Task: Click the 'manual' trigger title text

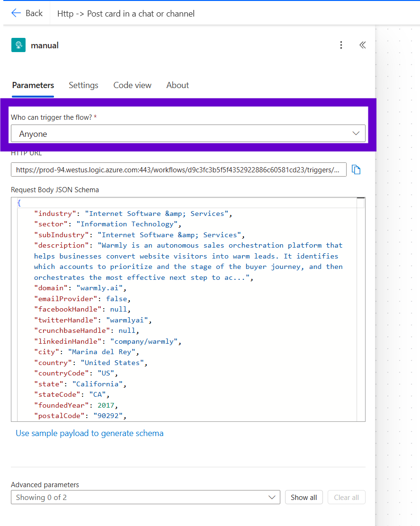Action: tap(45, 45)
